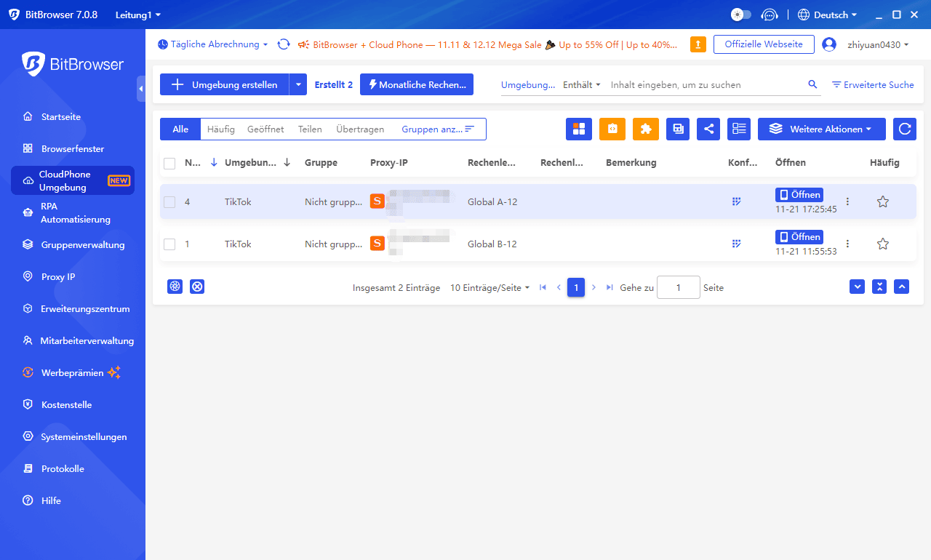931x560 pixels.
Task: Open the Deutsch language dropdown
Action: click(828, 15)
